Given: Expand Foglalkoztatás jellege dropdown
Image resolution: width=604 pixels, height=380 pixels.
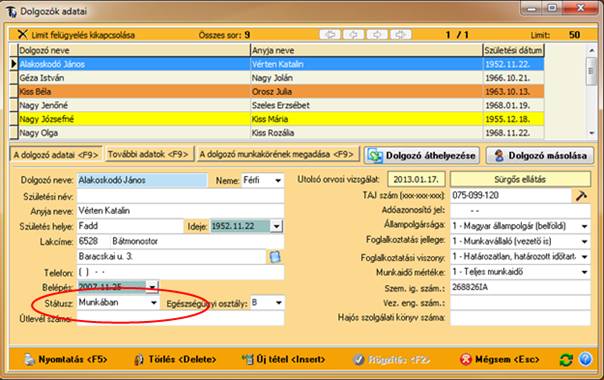Looking at the screenshot, I should (x=584, y=242).
